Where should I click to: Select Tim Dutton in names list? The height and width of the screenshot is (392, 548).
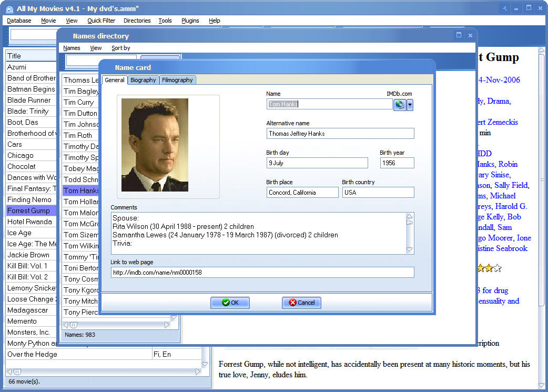coord(81,113)
